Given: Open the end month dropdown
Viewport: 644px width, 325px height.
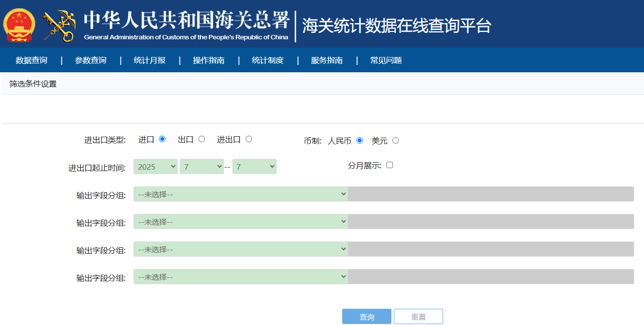Looking at the screenshot, I should (x=255, y=166).
